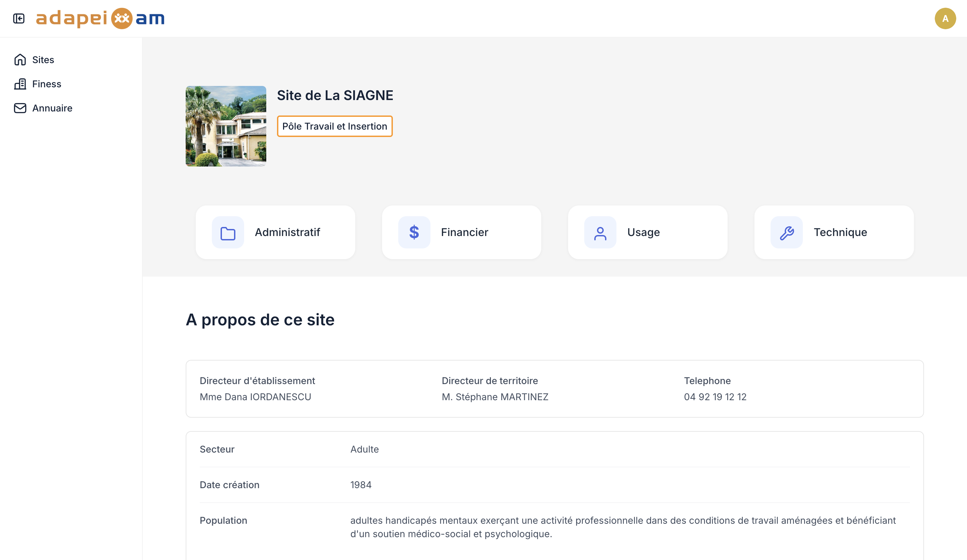
Task: Click the Sites home icon in sidebar
Action: pos(20,59)
